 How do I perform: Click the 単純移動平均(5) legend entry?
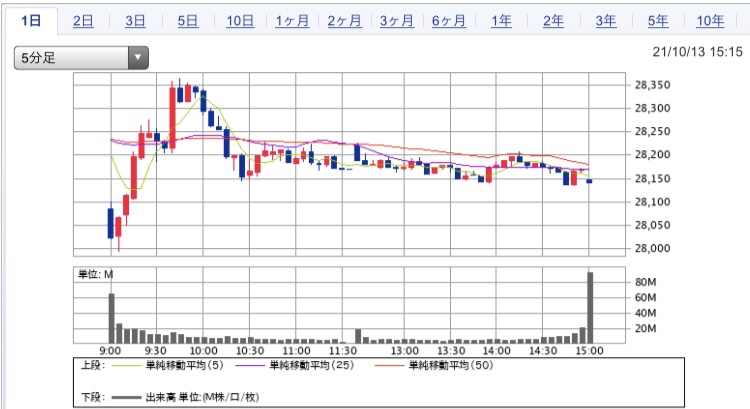pos(168,365)
